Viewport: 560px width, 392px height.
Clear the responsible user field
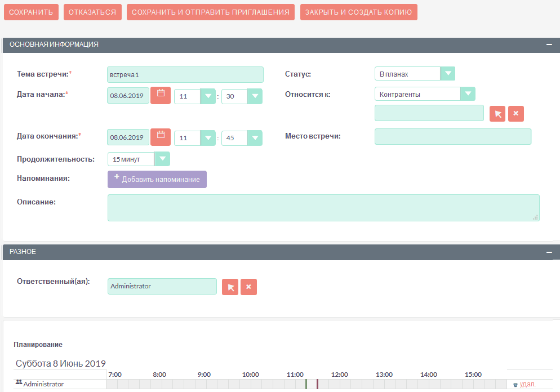[x=248, y=287]
